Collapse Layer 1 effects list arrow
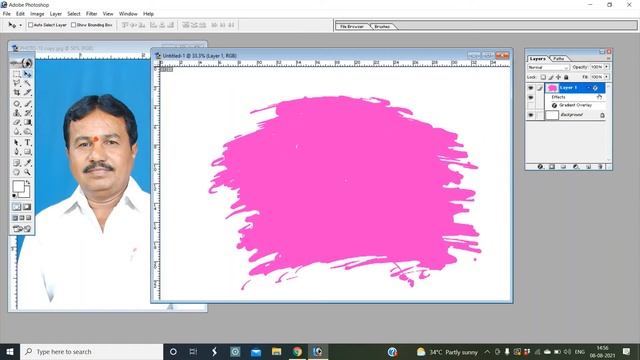The image size is (640, 360). point(589,88)
